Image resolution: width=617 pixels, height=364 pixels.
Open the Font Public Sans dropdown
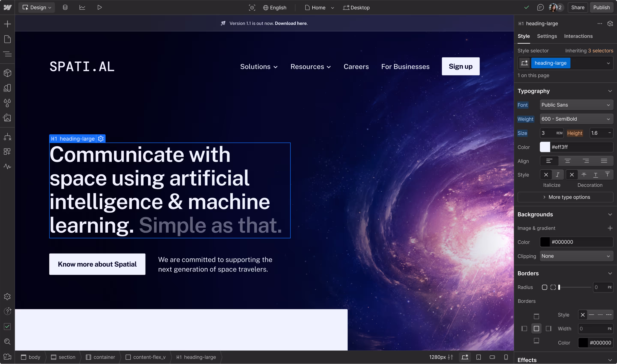click(x=576, y=105)
